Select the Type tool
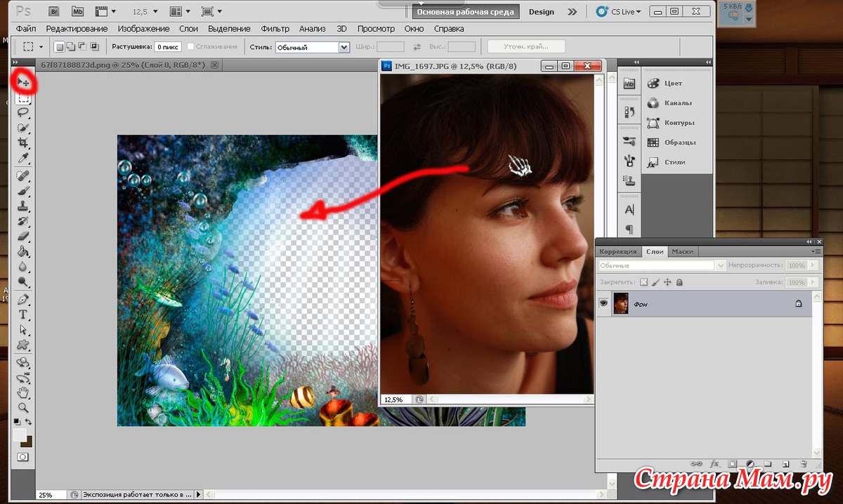Screen dimensions: 843x504 pyautogui.click(x=23, y=314)
